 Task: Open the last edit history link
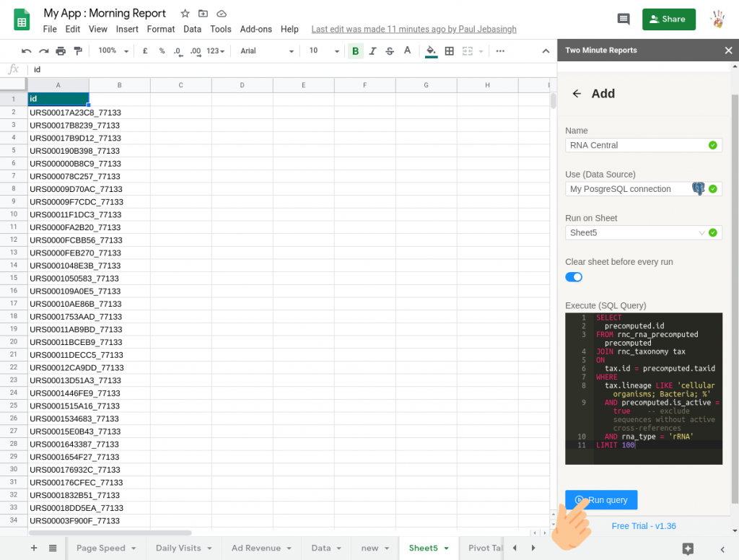(414, 29)
